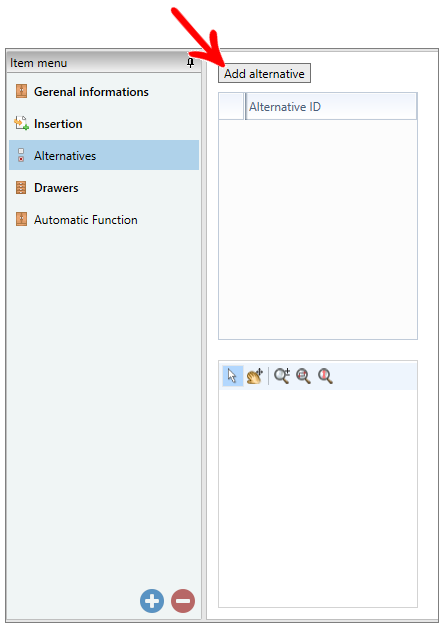Click the Alternative ID column header
This screenshot has width=447, height=632.
[331, 106]
